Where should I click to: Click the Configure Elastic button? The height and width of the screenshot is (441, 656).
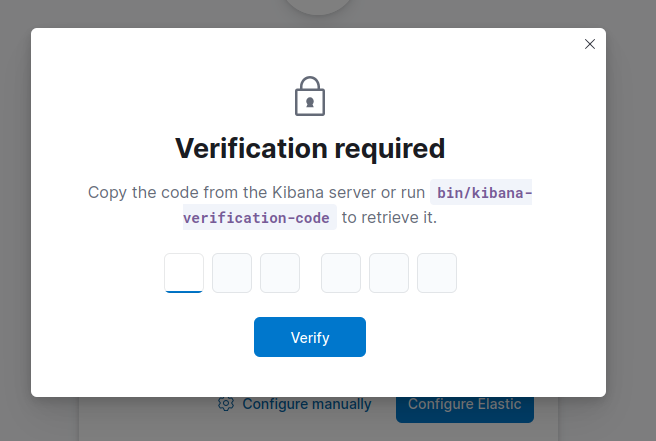(465, 409)
